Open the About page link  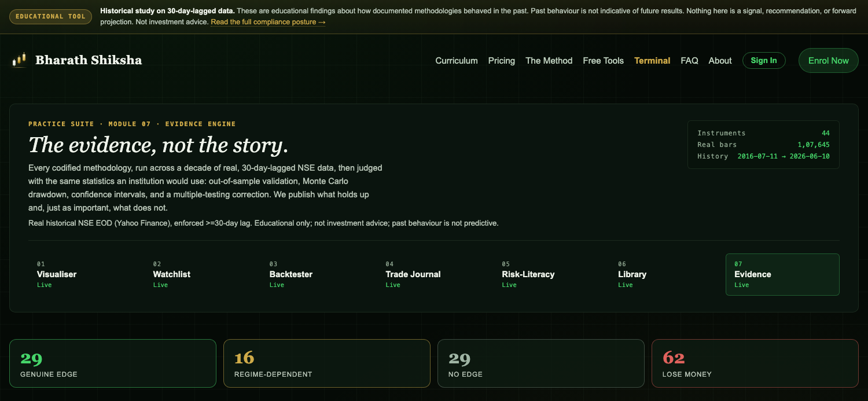(x=720, y=61)
